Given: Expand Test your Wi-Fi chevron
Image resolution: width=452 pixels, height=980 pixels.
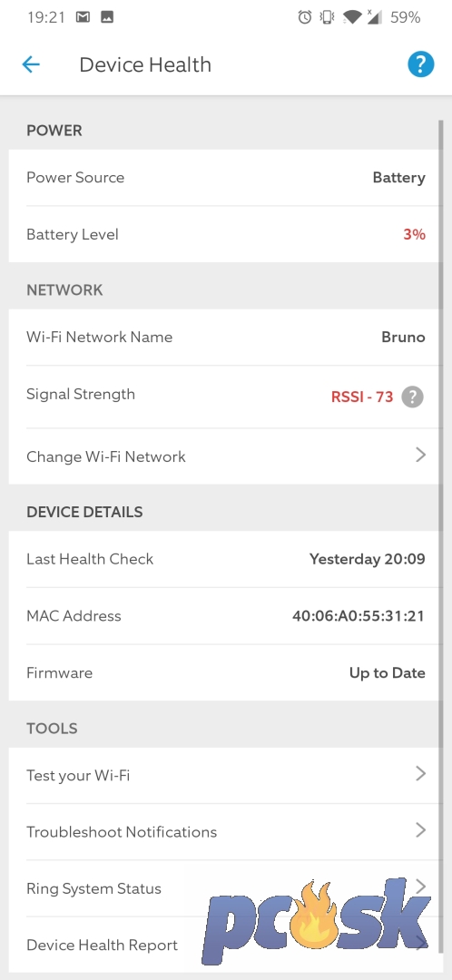Looking at the screenshot, I should pos(420,774).
